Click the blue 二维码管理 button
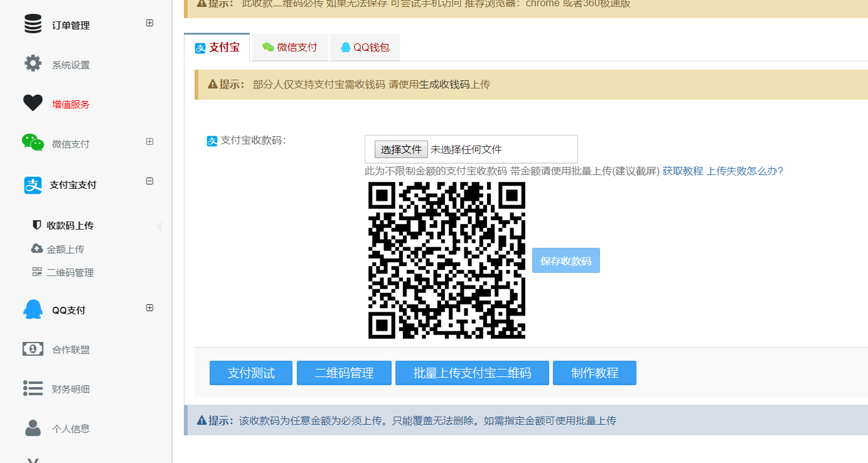 [x=344, y=373]
